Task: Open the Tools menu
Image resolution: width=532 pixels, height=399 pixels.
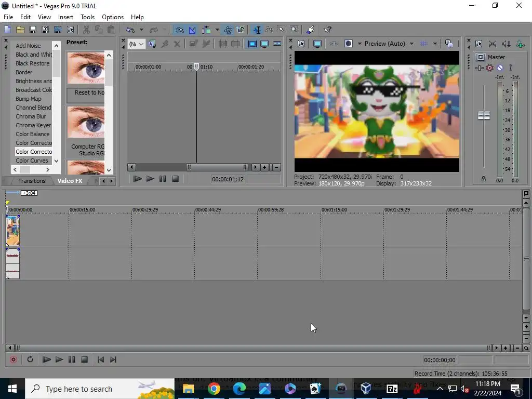Action: 87,17
